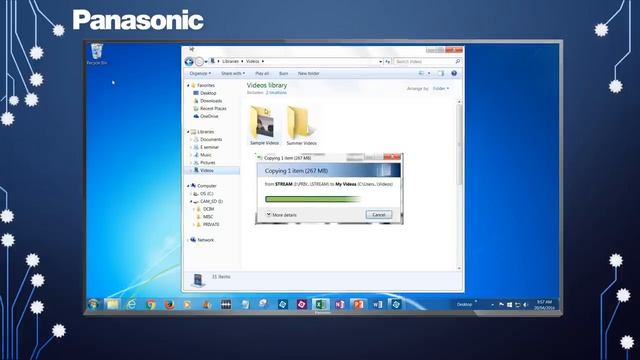Open the taskbar clock and date
The height and width of the screenshot is (360, 640).
point(544,305)
